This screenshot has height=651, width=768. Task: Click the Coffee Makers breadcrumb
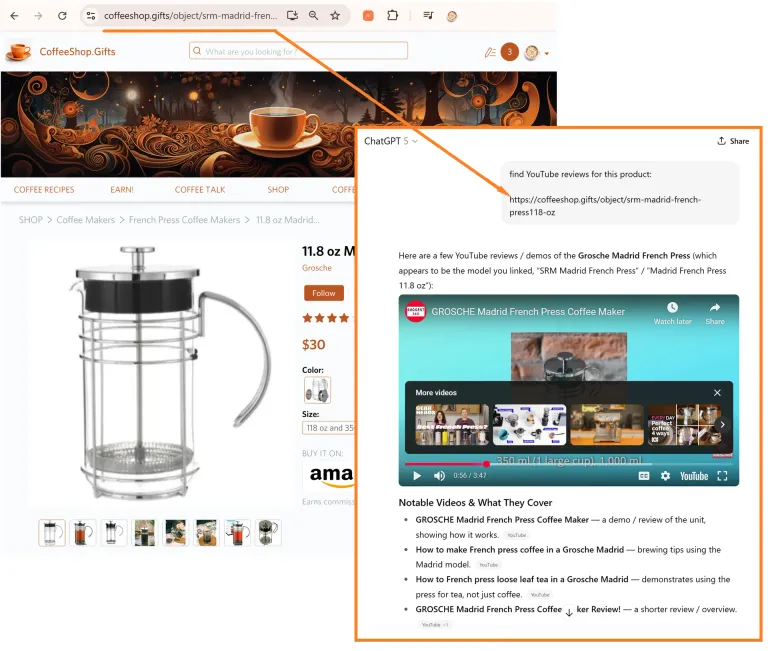pyautogui.click(x=86, y=220)
